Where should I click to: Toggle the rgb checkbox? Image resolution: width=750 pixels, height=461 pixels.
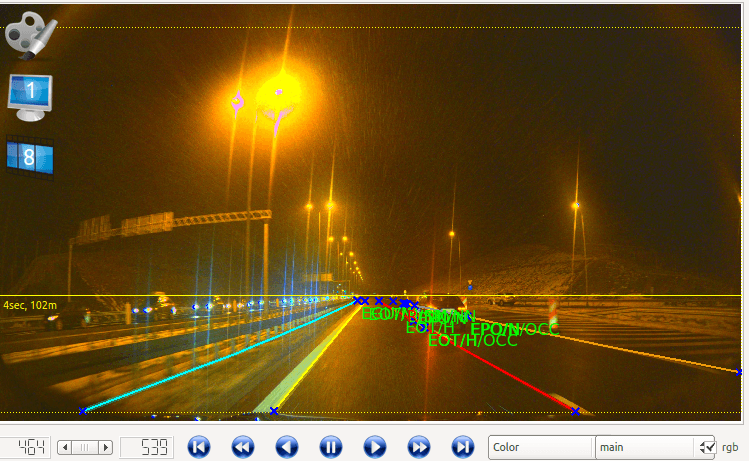tap(708, 447)
